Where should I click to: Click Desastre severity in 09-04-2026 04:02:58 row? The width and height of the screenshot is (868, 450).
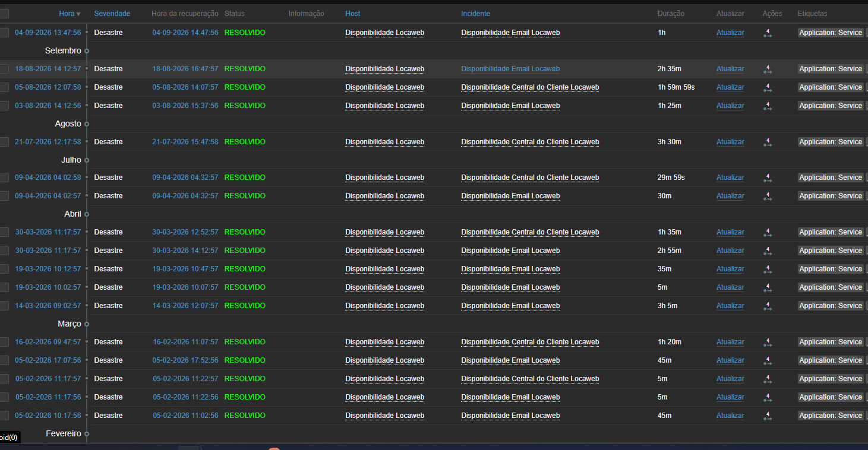108,178
